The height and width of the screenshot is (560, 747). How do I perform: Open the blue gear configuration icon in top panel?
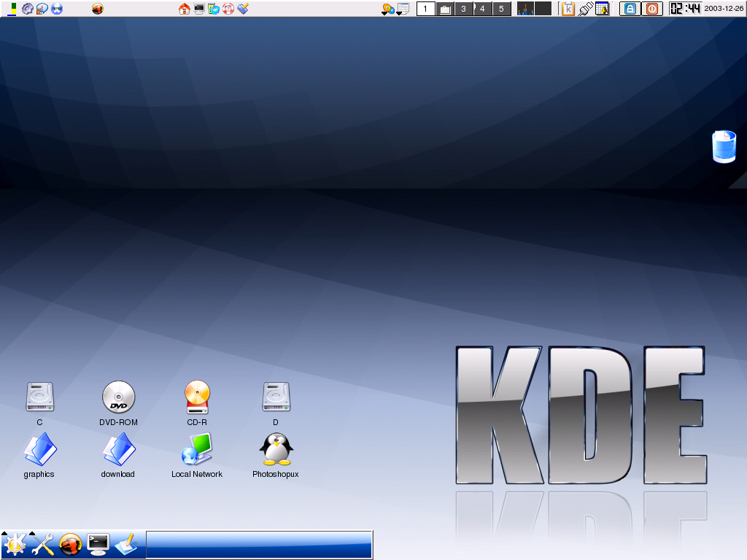tap(28, 9)
